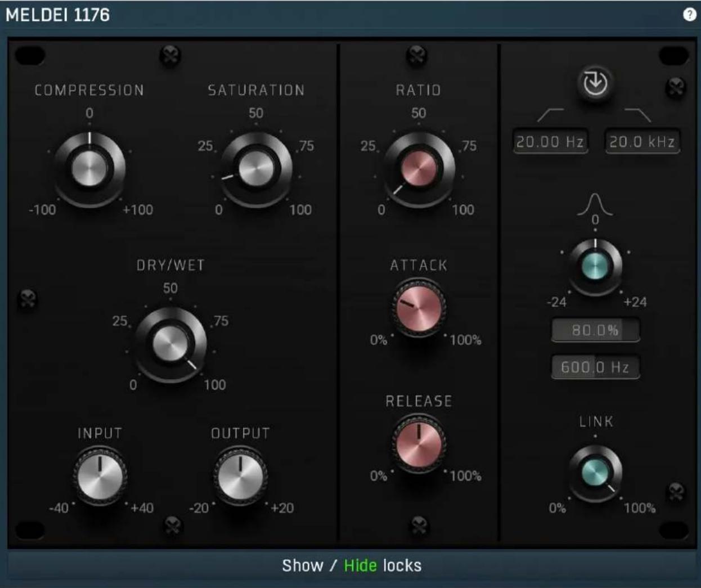Open the help question mark icon
Viewport: 701px width, 588px height.
point(689,15)
